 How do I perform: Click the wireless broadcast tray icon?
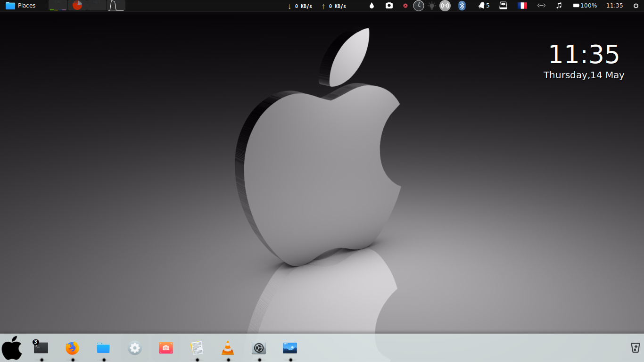(x=445, y=6)
